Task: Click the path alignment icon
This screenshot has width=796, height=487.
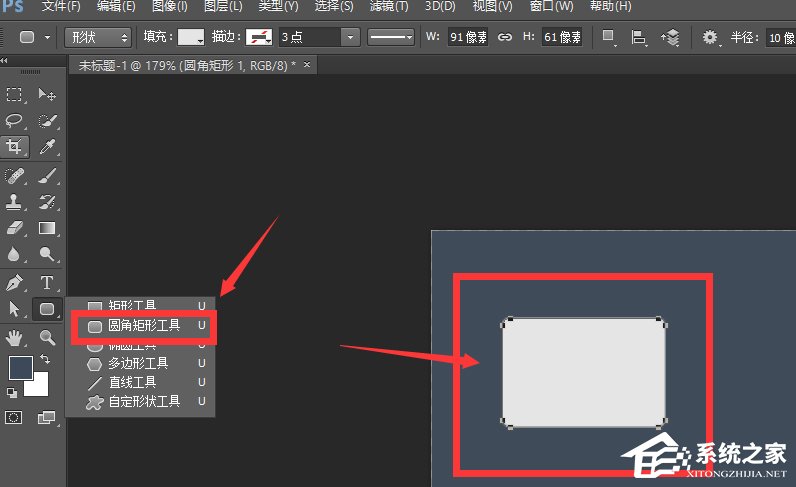Action: point(638,37)
